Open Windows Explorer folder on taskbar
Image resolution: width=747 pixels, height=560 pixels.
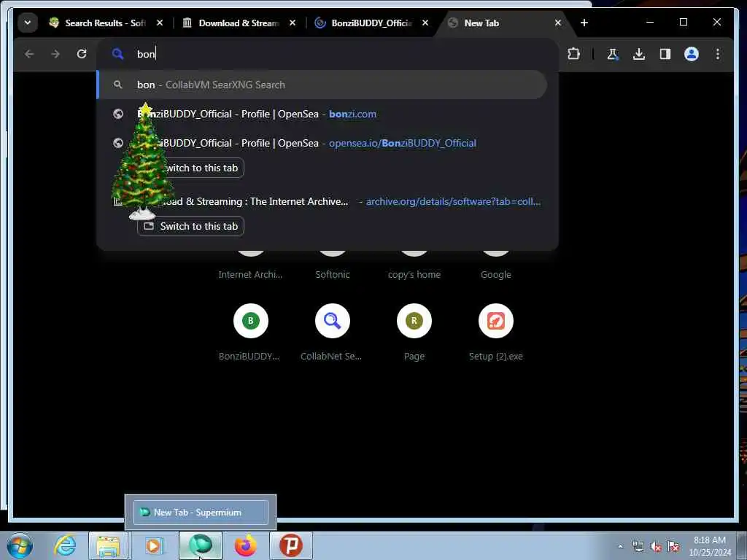108,545
